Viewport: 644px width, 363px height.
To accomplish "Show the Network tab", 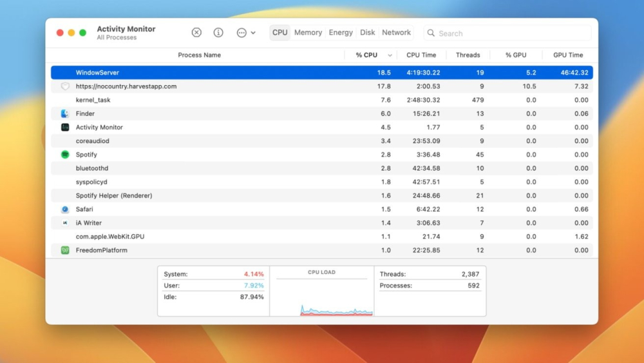I will (x=396, y=33).
